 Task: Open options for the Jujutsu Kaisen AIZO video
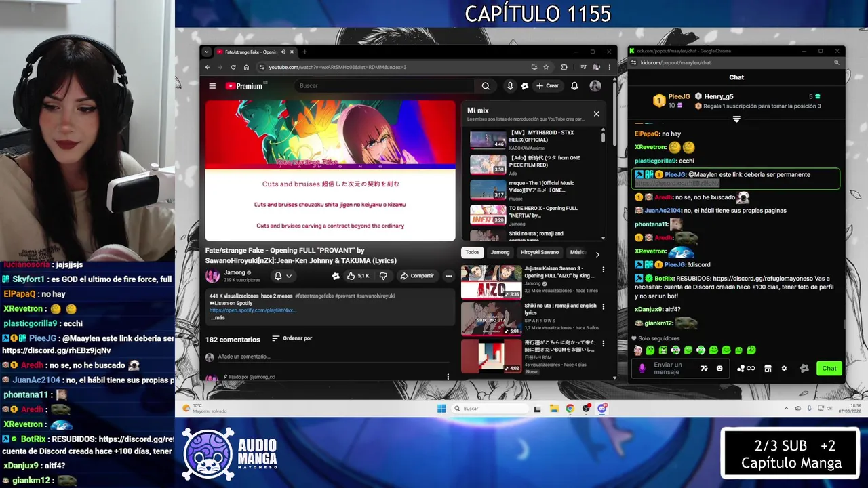tap(603, 270)
